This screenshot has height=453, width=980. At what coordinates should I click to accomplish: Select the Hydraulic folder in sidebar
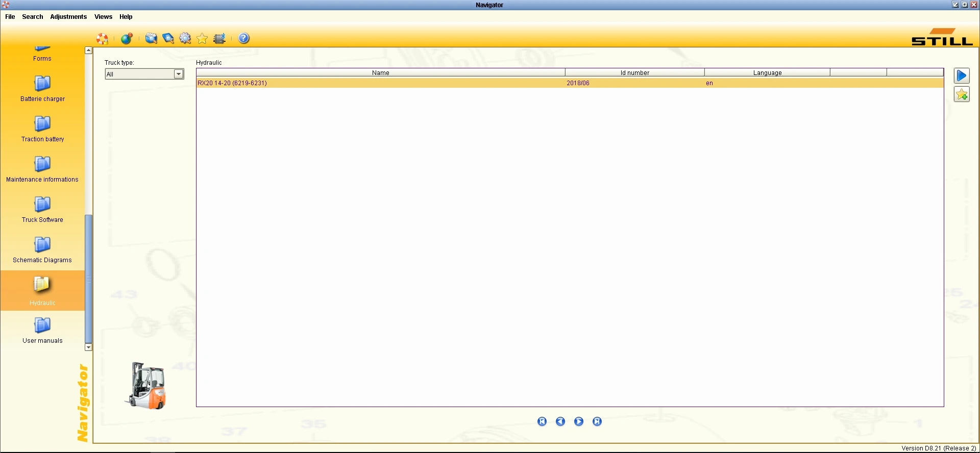[42, 291]
